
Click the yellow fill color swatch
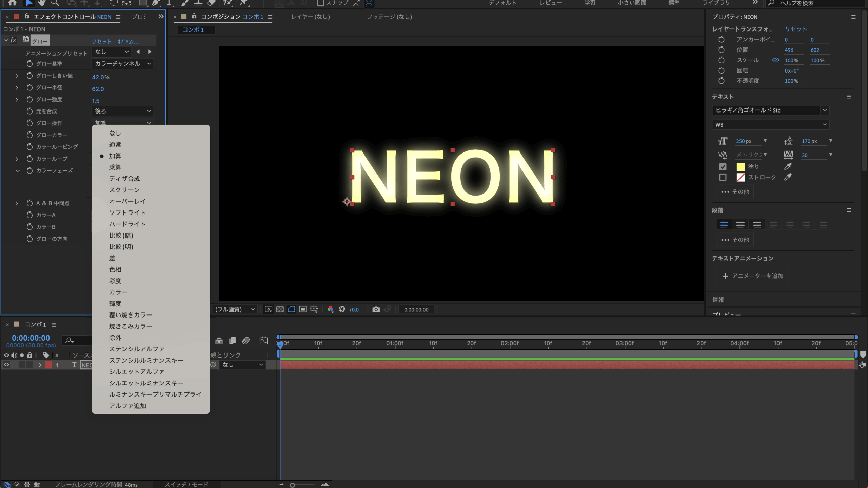[741, 167]
